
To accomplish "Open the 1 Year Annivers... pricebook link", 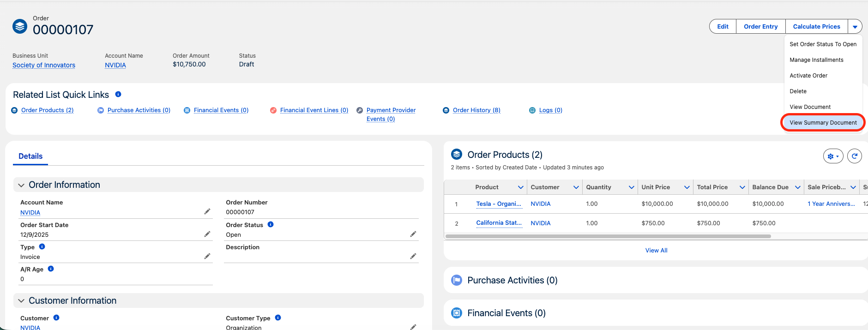I will click(x=831, y=204).
